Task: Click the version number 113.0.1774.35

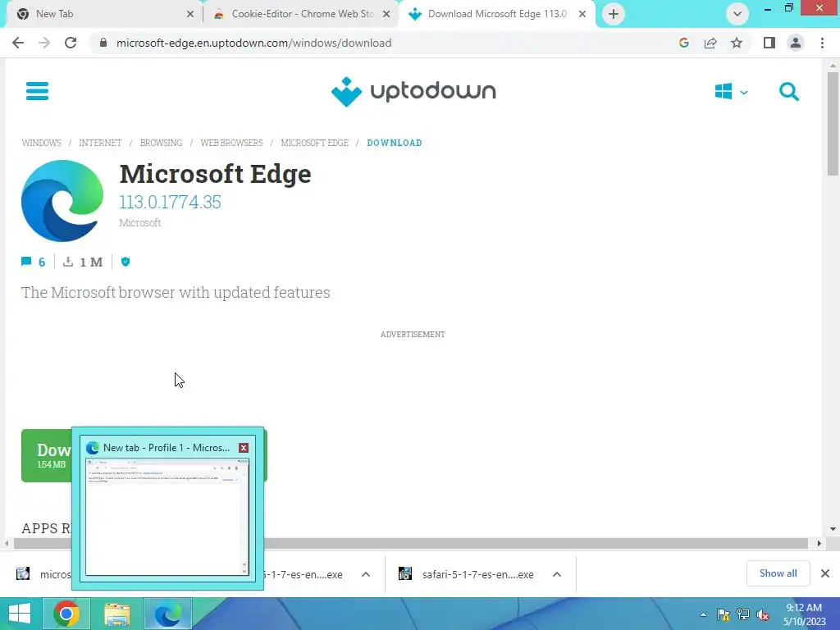Action: [x=170, y=202]
